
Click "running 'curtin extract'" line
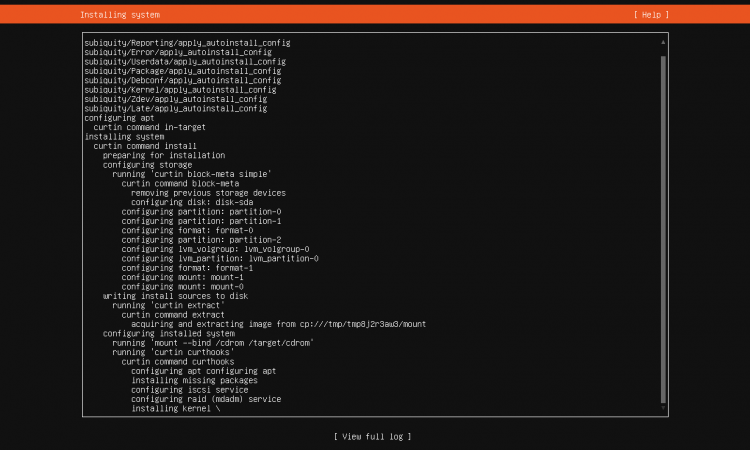(168, 306)
